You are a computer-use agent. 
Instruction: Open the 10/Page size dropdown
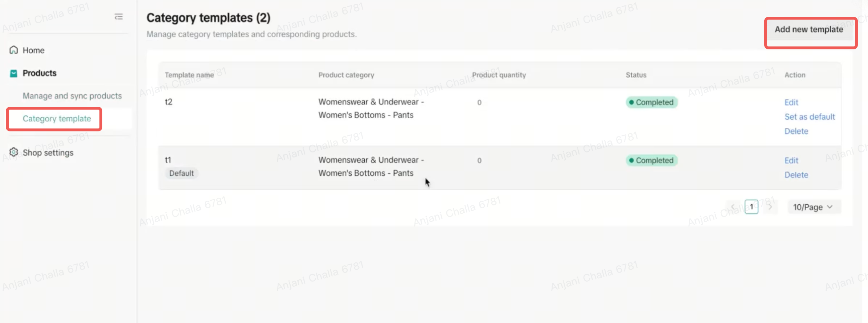[813, 207]
